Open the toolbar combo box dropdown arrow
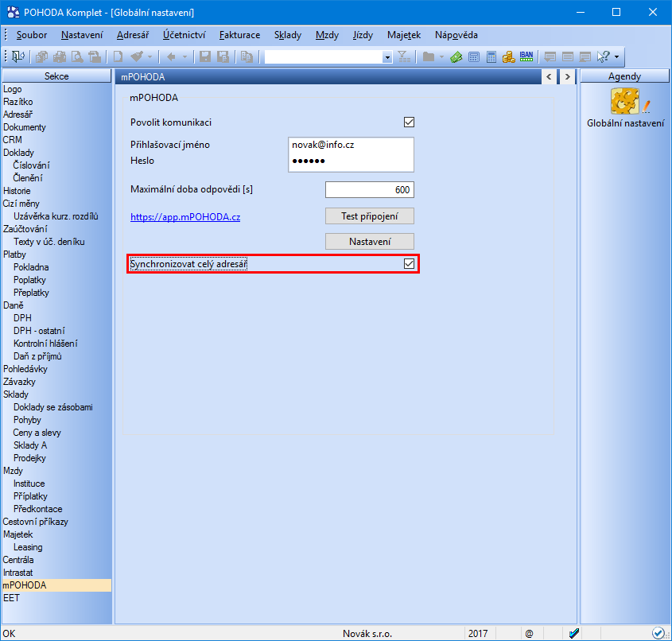This screenshot has width=672, height=641. 387,57
